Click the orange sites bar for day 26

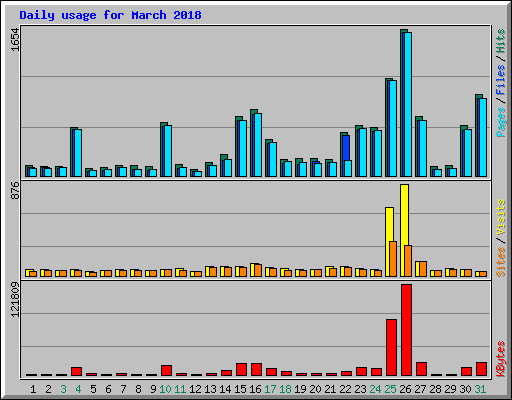click(x=408, y=261)
